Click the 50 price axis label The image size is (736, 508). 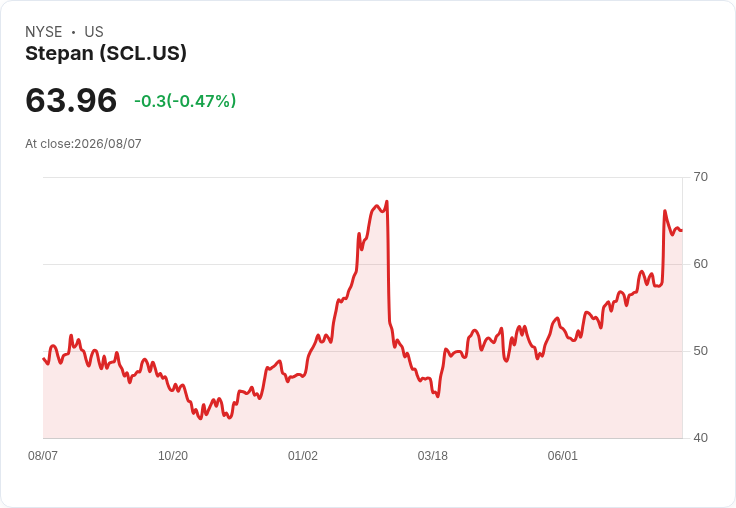point(700,351)
